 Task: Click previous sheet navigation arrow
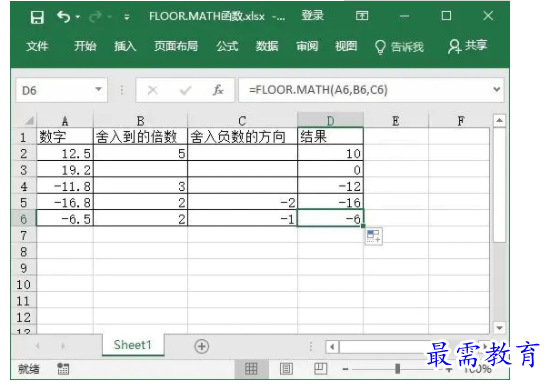click(x=37, y=346)
